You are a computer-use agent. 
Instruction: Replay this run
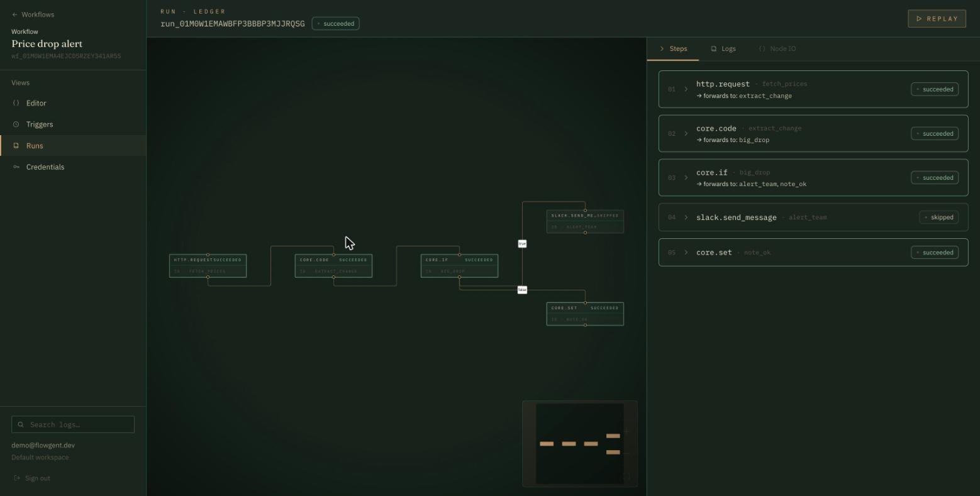[x=937, y=19]
